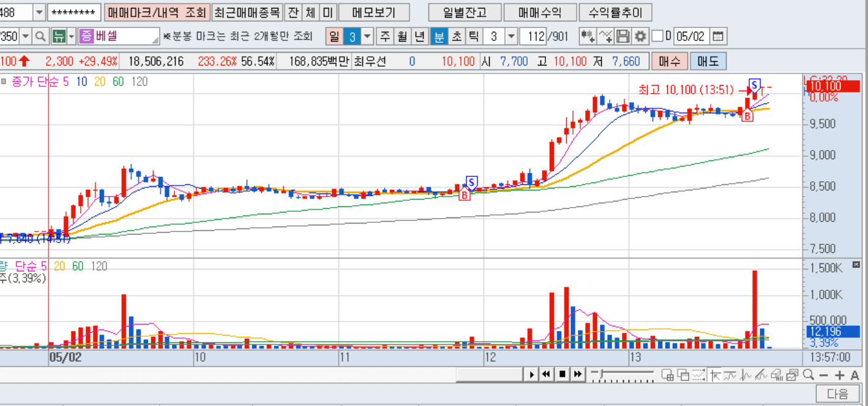The image size is (868, 406).
Task: Click the minus zoom-out icon at bottom
Action: click(x=824, y=375)
